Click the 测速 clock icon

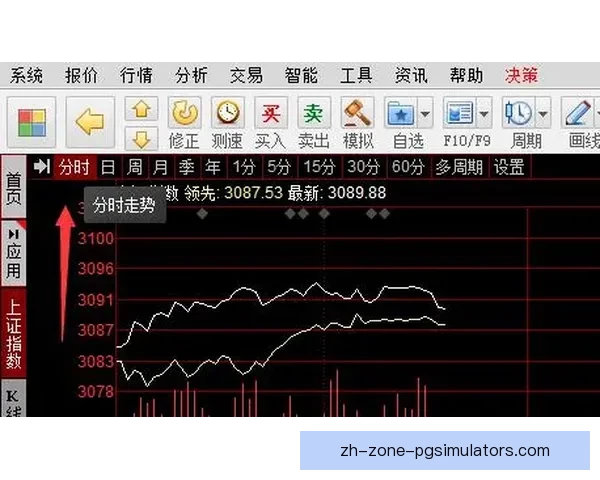point(228,113)
